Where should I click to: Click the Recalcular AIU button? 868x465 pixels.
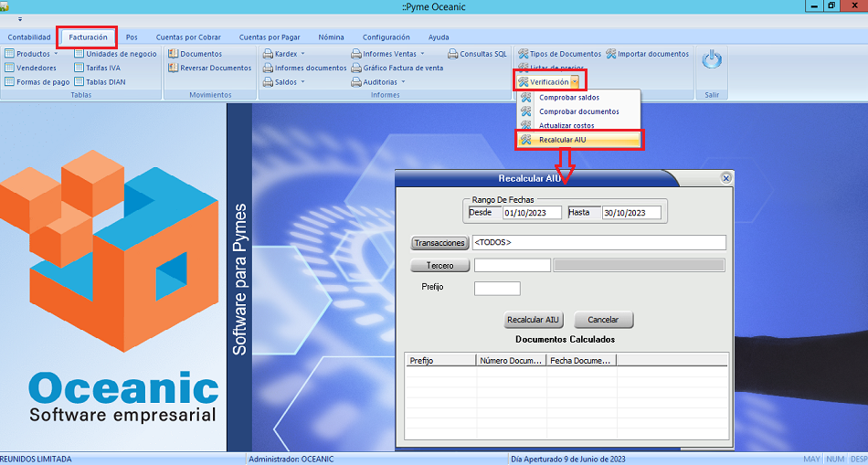click(x=534, y=320)
